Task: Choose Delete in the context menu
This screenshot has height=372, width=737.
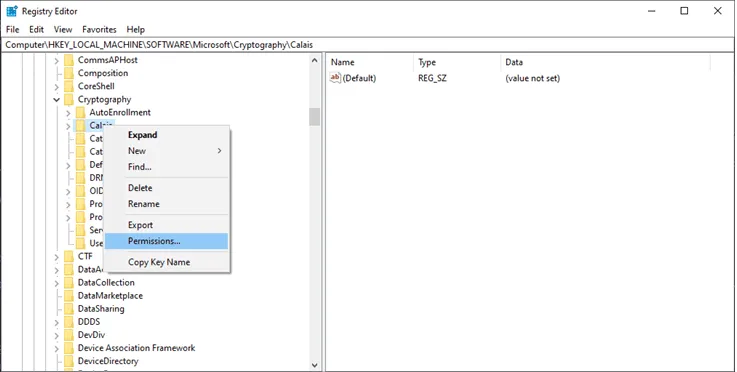Action: click(x=166, y=188)
